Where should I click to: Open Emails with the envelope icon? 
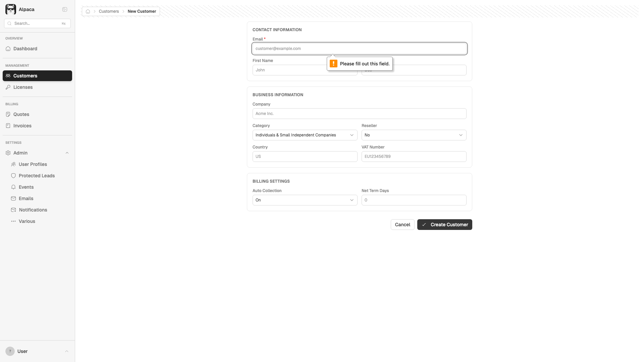(x=26, y=198)
